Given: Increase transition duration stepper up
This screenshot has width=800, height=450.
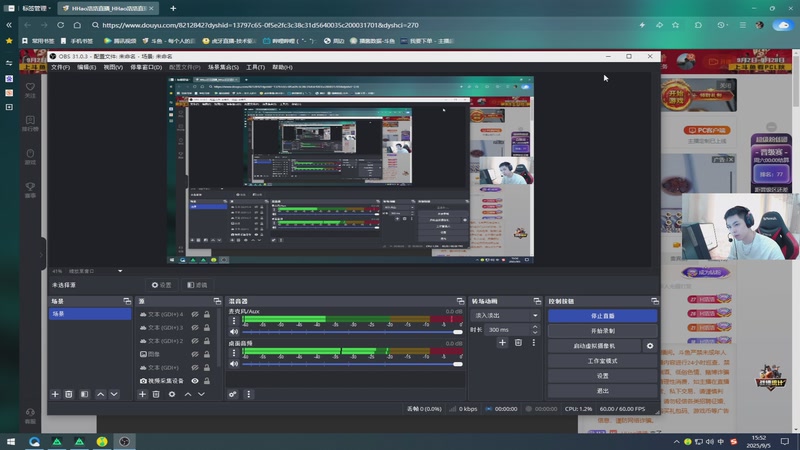Looking at the screenshot, I should click(535, 327).
